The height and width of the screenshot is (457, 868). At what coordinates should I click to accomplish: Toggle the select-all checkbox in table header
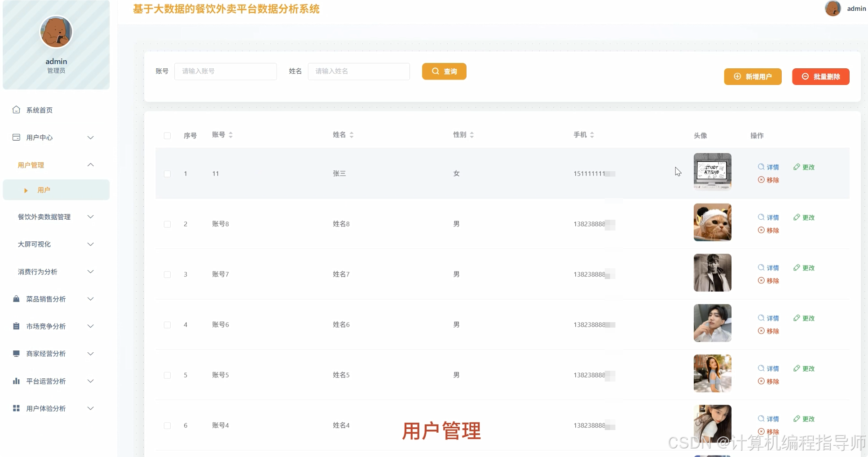167,136
